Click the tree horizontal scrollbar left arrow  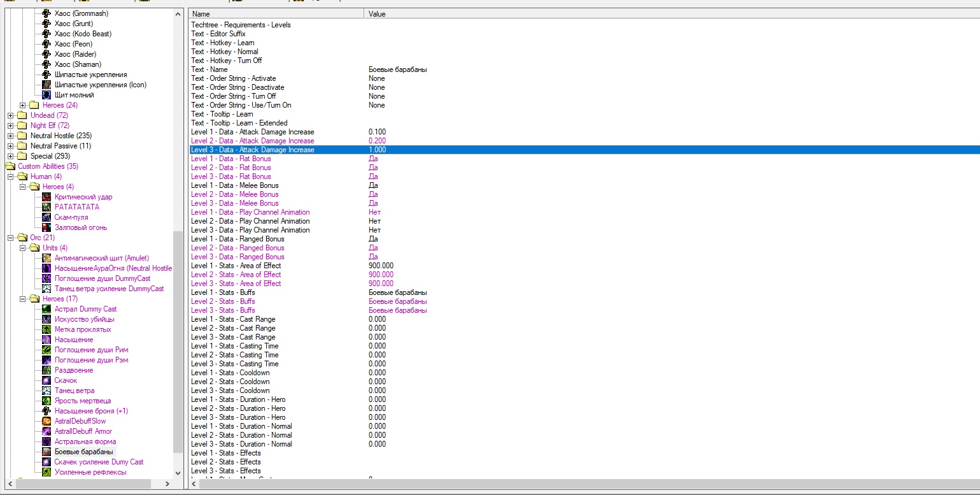coord(10,484)
